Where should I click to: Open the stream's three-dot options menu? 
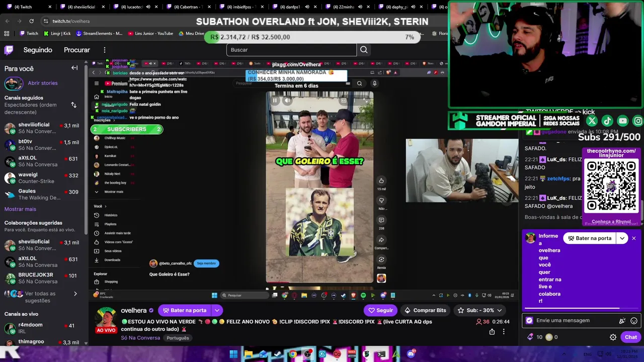point(504,331)
